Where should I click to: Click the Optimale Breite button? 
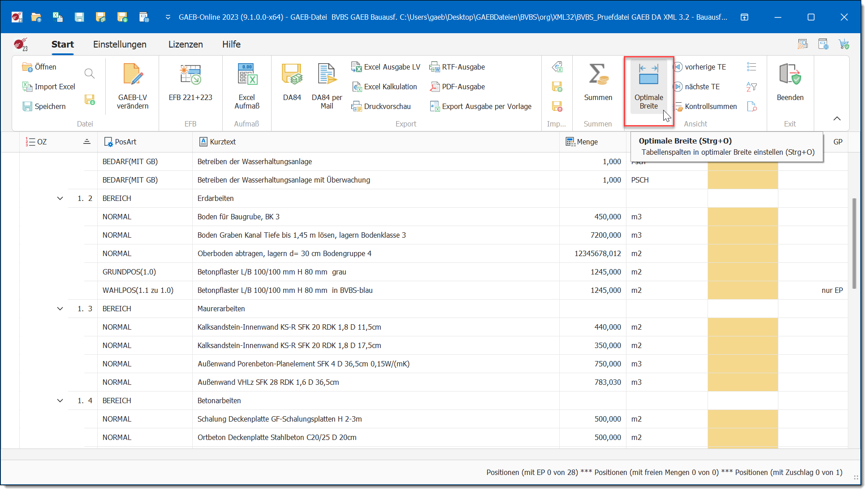648,85
